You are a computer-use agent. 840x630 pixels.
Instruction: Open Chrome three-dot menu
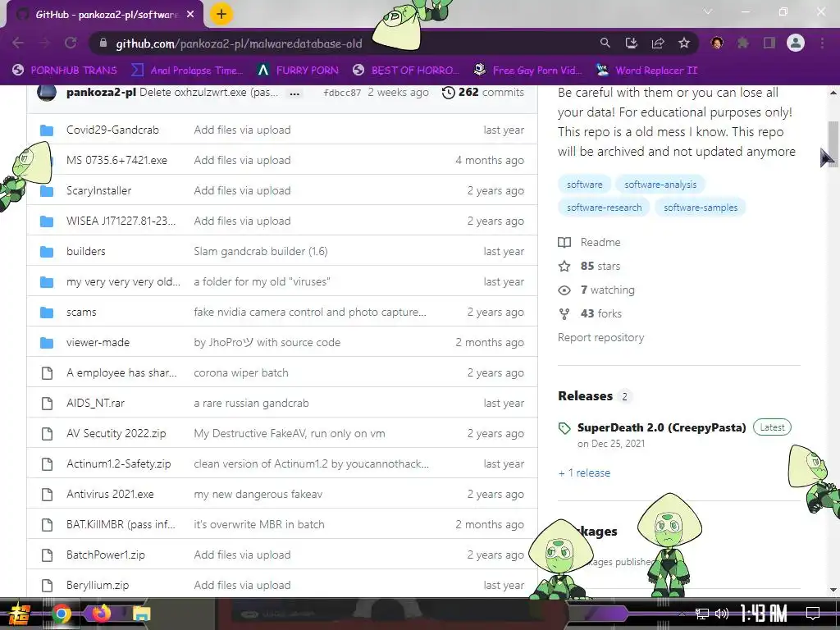822,43
